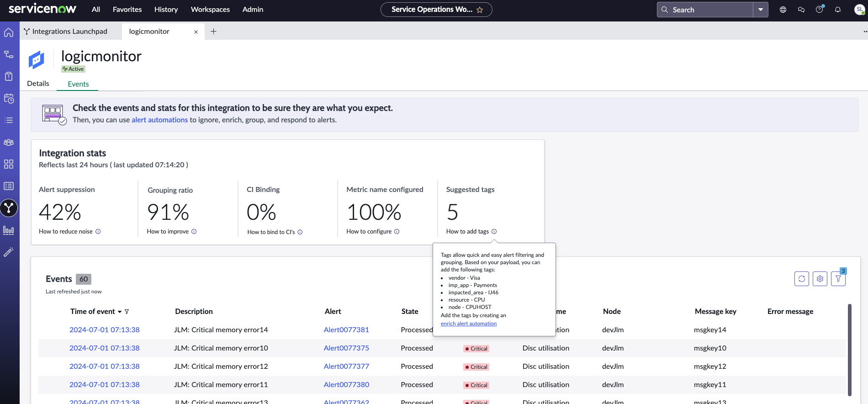Follow the enrich alert automation link
Screen dimensions: 868x404
(x=469, y=324)
